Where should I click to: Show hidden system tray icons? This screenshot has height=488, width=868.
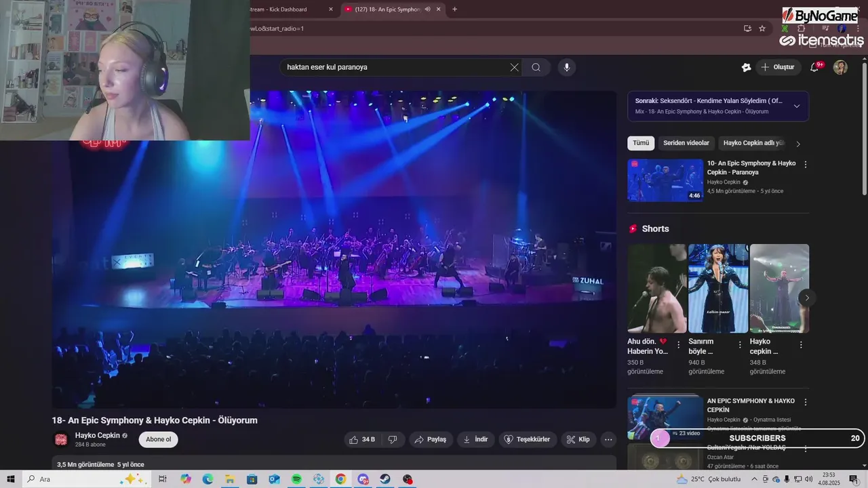pos(754,479)
